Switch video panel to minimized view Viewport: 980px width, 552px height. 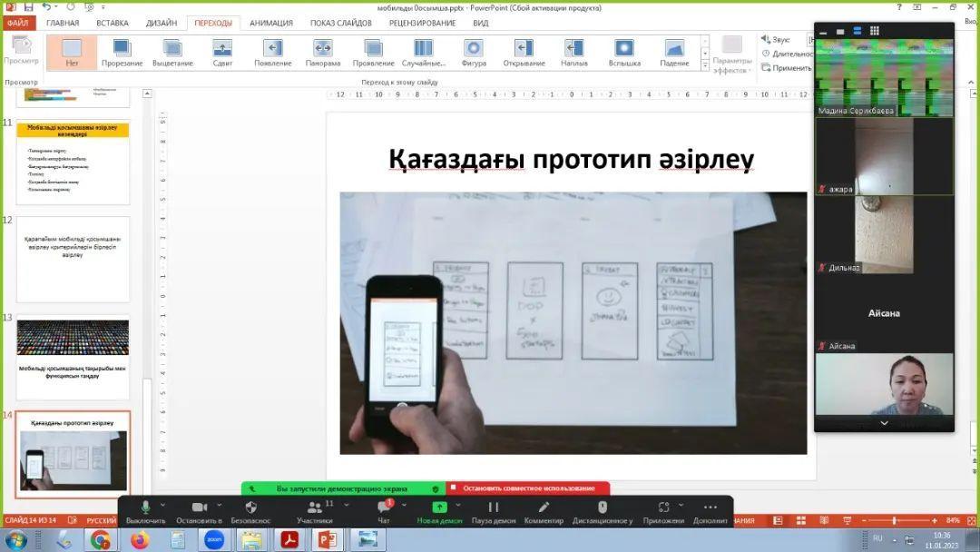pos(824,31)
